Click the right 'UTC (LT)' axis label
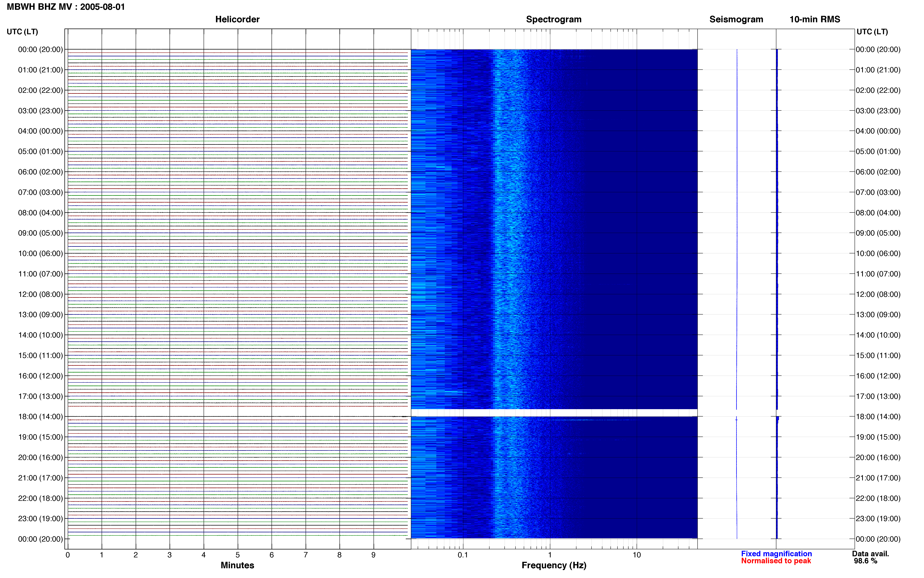Screen dimensions: 924x578 (872, 32)
